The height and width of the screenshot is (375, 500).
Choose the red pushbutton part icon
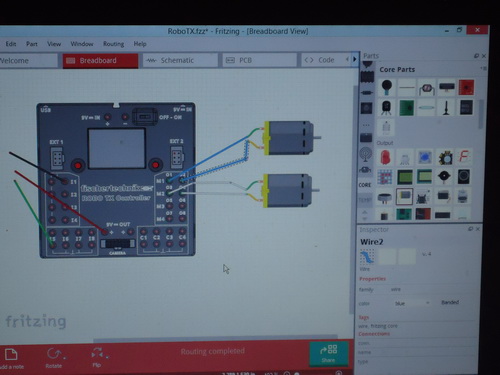point(466,88)
